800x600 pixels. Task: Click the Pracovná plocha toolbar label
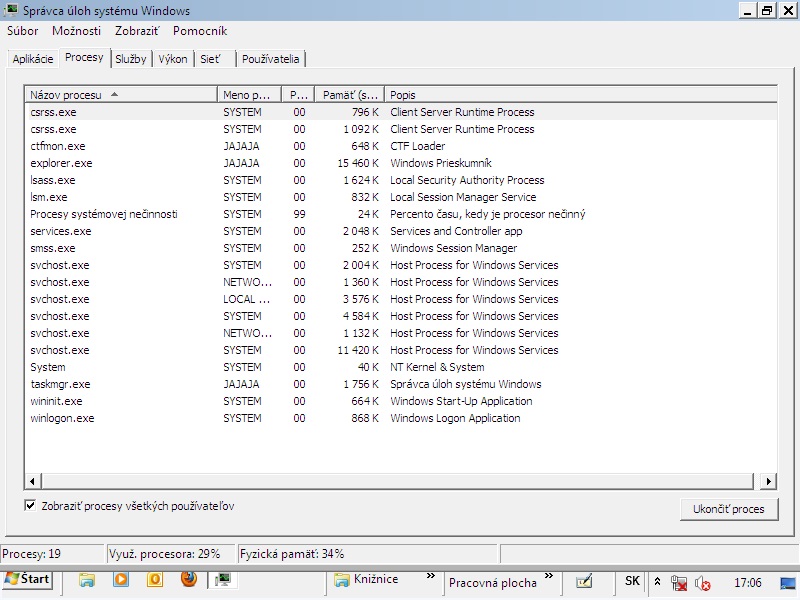pyautogui.click(x=492, y=583)
